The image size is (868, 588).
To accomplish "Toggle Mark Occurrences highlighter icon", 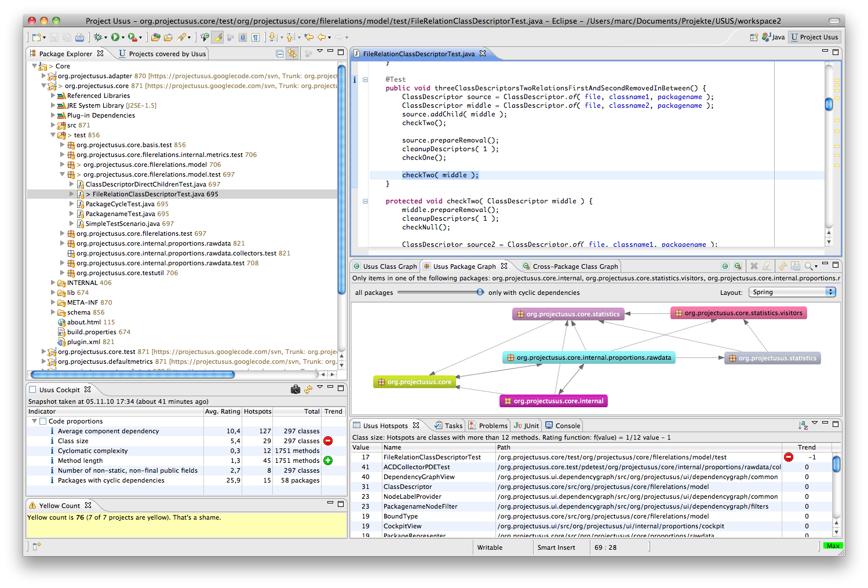I will point(217,37).
